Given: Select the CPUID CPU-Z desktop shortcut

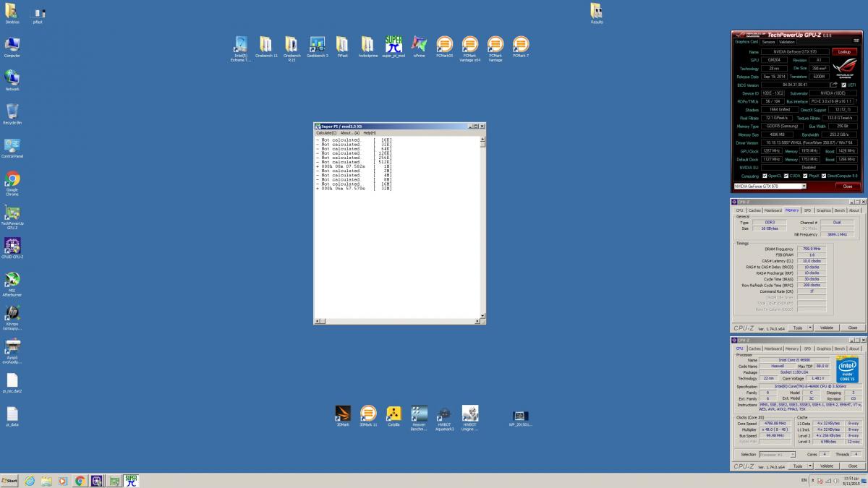Looking at the screenshot, I should pos(12,249).
